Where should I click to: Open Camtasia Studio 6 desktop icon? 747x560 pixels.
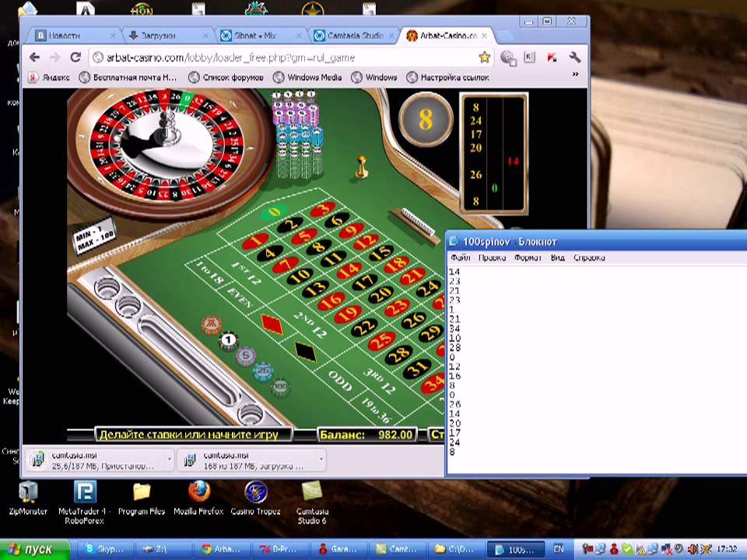coord(312,502)
